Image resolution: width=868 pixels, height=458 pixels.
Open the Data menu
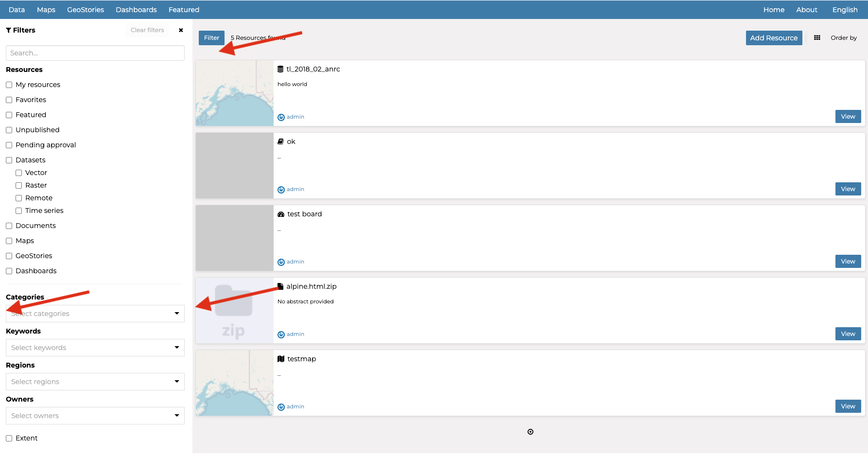coord(17,10)
